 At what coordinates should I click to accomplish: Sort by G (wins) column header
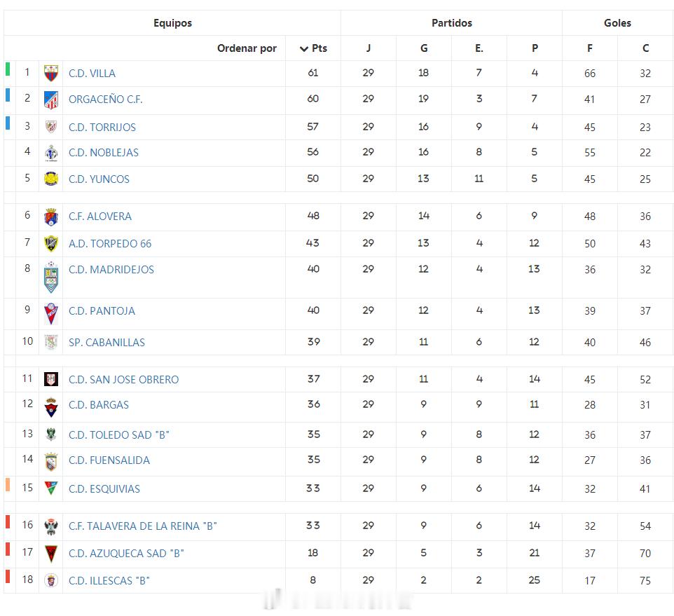[x=424, y=48]
